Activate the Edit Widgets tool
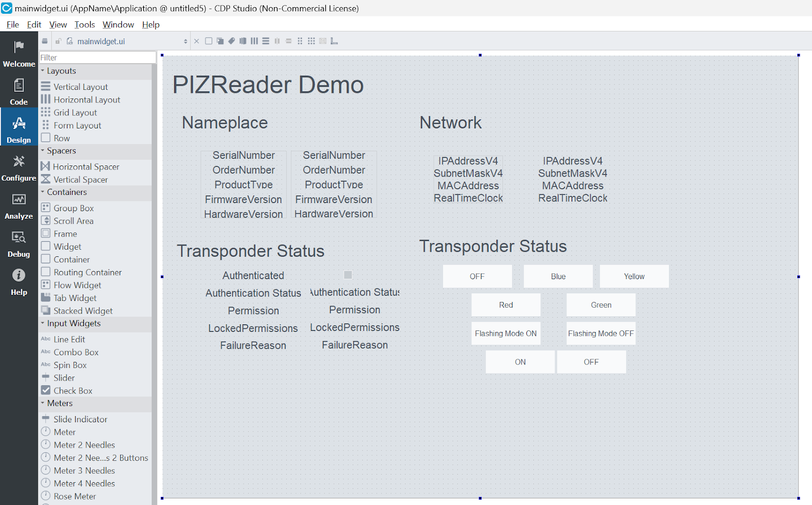 [x=209, y=41]
